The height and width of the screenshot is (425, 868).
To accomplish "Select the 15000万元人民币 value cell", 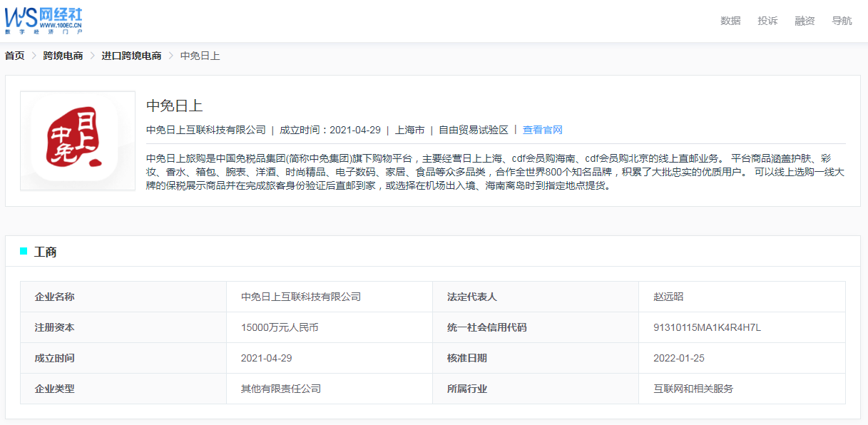I will tap(330, 327).
